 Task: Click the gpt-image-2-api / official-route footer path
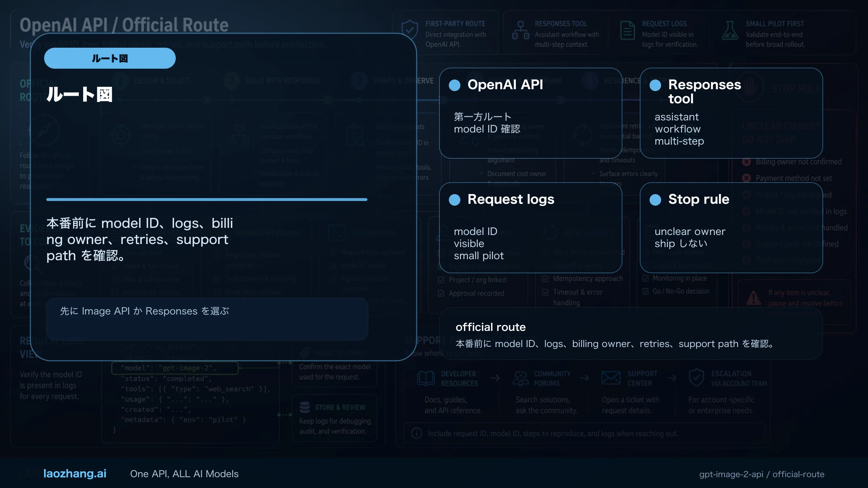pyautogui.click(x=762, y=474)
